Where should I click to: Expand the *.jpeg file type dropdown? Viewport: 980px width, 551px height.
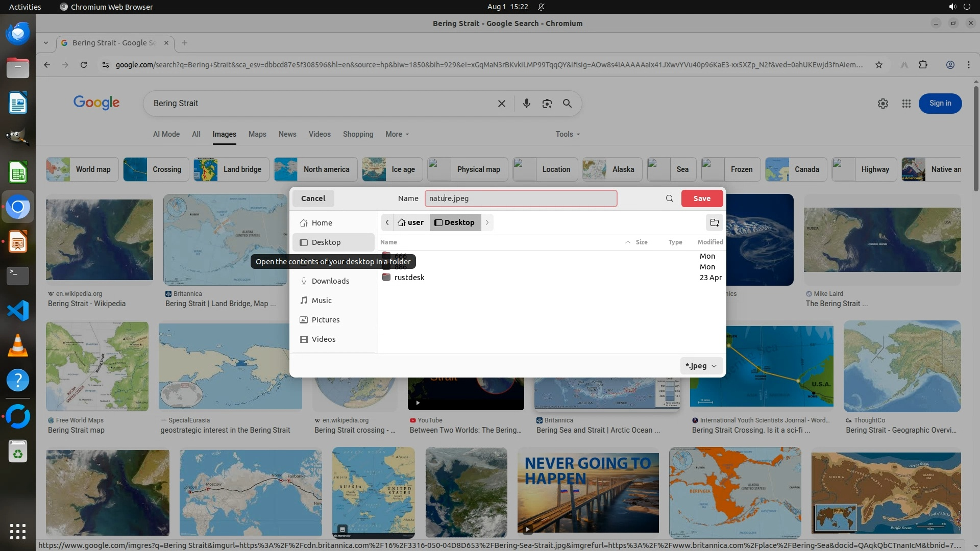tap(701, 366)
